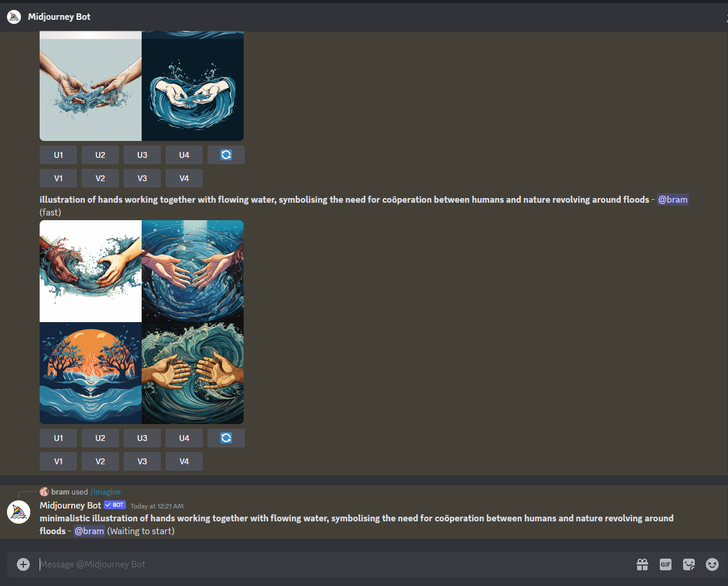
Task: Click the BOT verified badge
Action: click(x=115, y=505)
